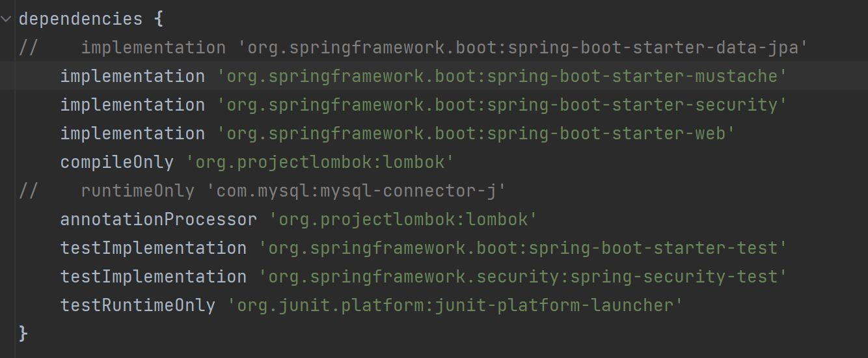Click the '//' comment marker on runtimeOnly line

pos(29,191)
